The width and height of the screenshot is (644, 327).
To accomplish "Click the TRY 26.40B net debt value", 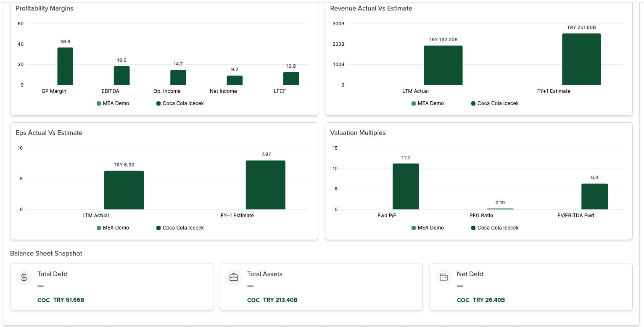I will tap(489, 300).
